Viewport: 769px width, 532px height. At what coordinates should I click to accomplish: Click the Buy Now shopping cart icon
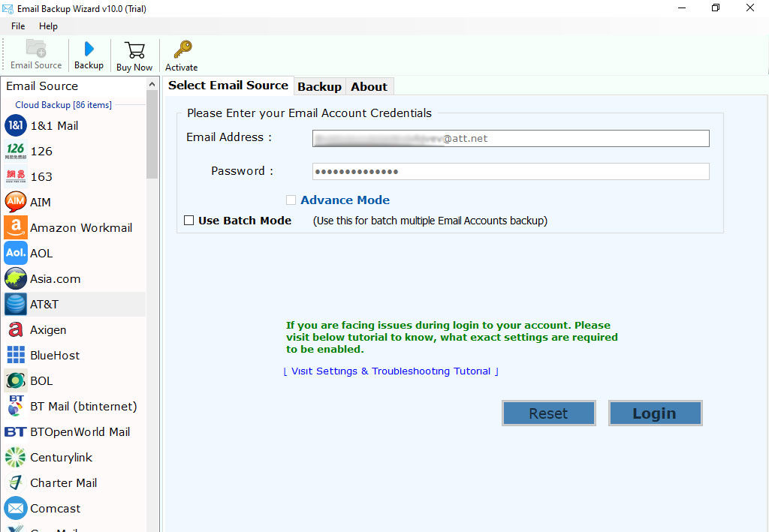(x=134, y=54)
